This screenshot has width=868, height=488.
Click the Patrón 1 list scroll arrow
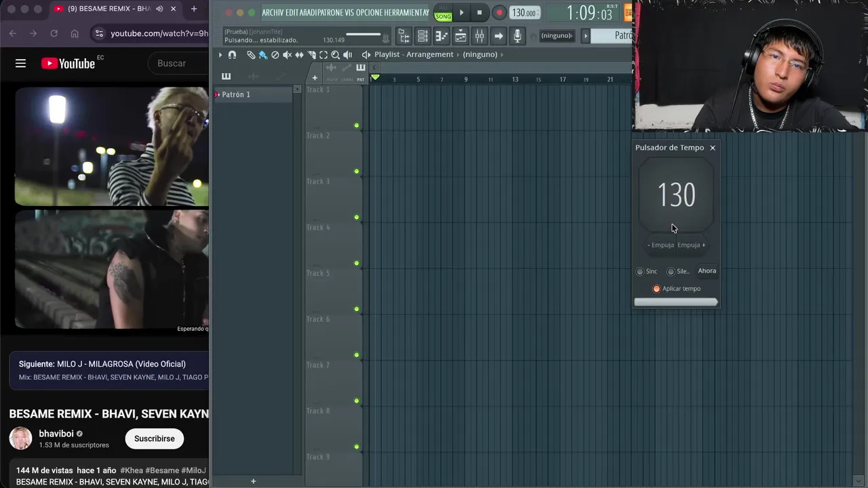tap(297, 89)
